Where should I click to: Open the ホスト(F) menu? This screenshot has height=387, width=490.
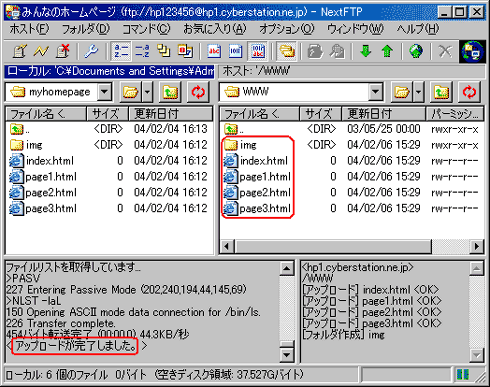pos(29,29)
